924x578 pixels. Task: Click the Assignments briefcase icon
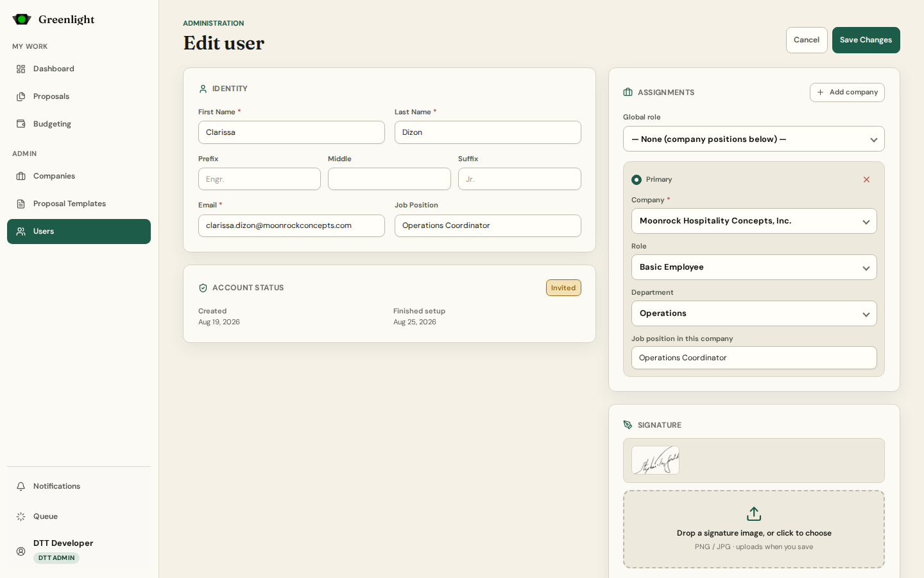[x=628, y=92]
